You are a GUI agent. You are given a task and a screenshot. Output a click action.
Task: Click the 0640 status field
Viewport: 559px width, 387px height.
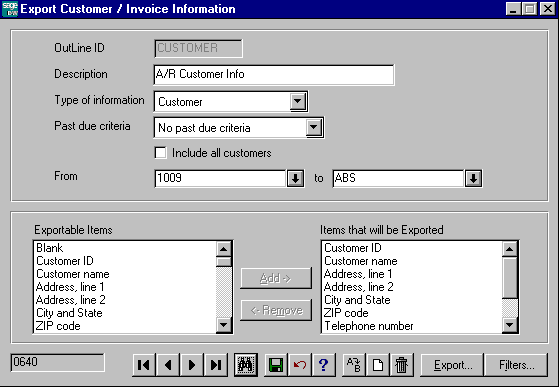click(x=58, y=362)
